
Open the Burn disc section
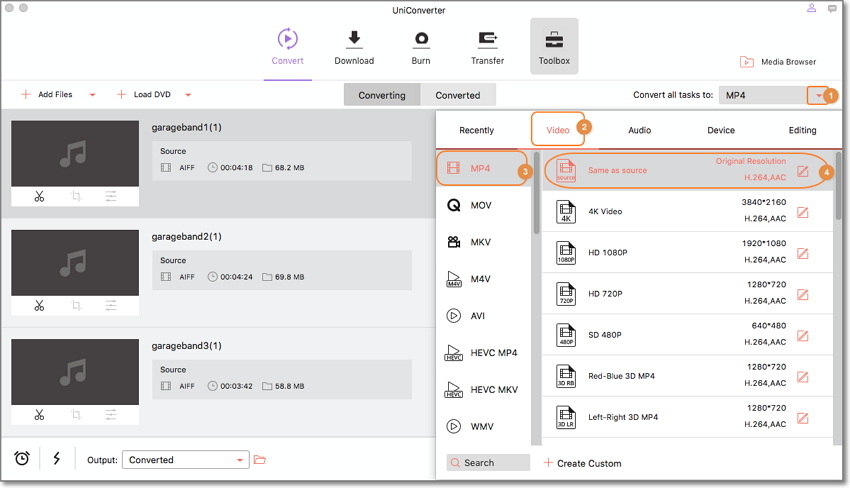click(421, 47)
